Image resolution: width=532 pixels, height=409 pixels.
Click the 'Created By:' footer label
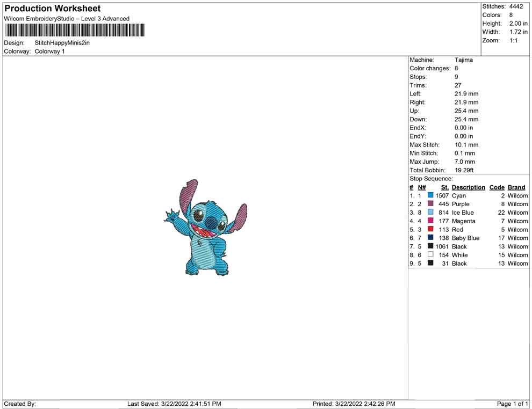click(x=20, y=404)
